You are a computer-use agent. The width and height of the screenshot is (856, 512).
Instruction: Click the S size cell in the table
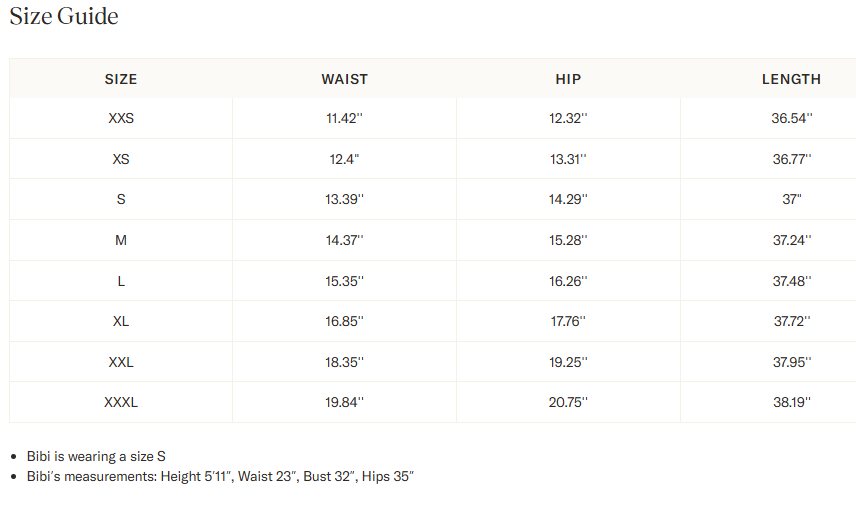[x=121, y=199]
